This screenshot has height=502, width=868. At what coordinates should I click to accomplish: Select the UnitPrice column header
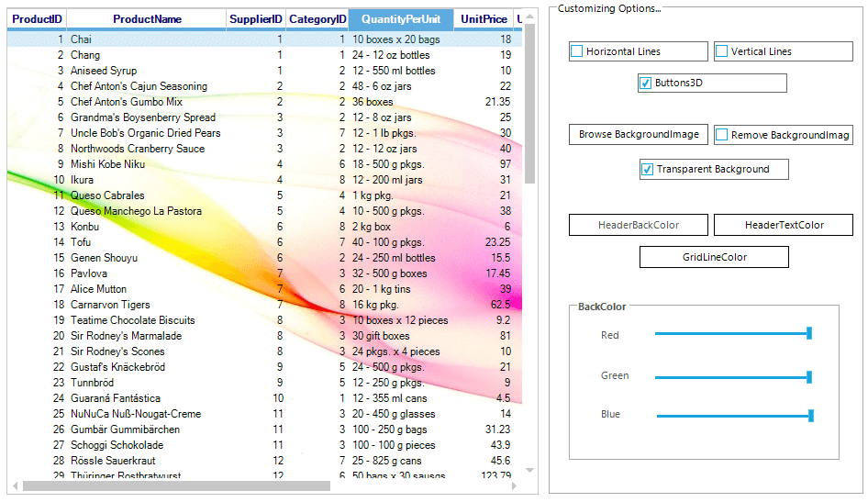pos(484,19)
